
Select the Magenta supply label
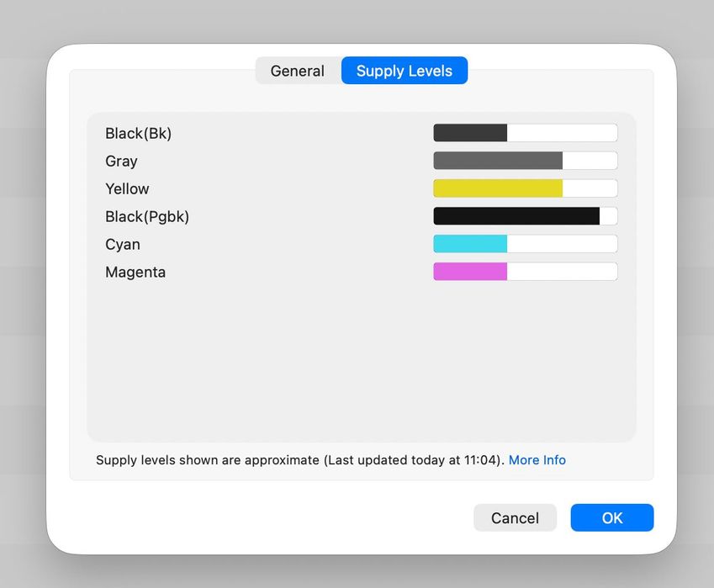point(135,272)
